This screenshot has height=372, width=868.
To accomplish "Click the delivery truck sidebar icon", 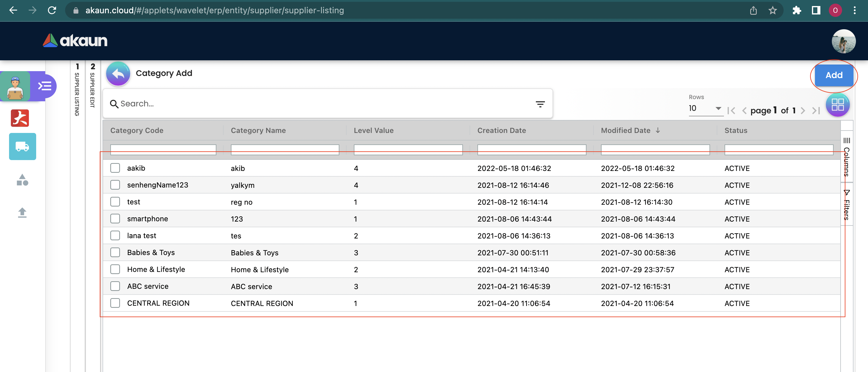I will 22,147.
